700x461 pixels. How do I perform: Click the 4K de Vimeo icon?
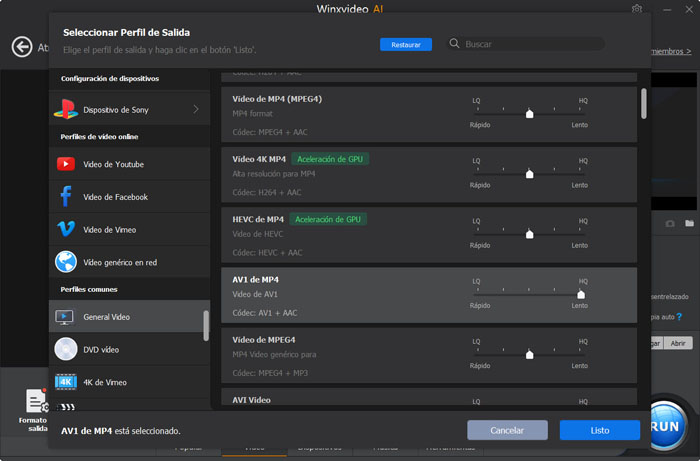click(x=66, y=382)
